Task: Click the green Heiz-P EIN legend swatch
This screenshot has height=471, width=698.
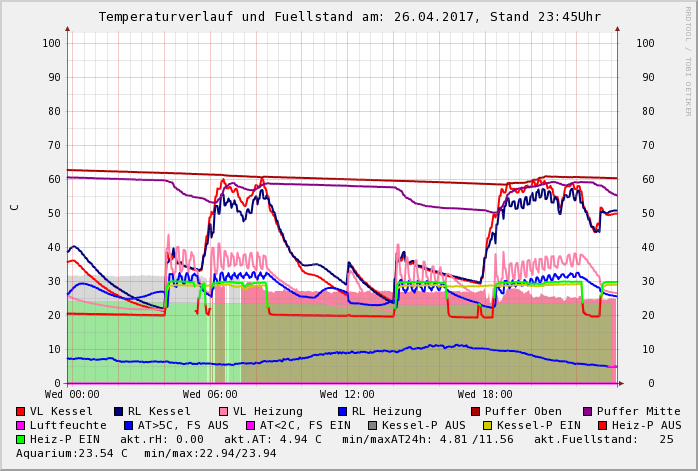Action: click(21, 439)
